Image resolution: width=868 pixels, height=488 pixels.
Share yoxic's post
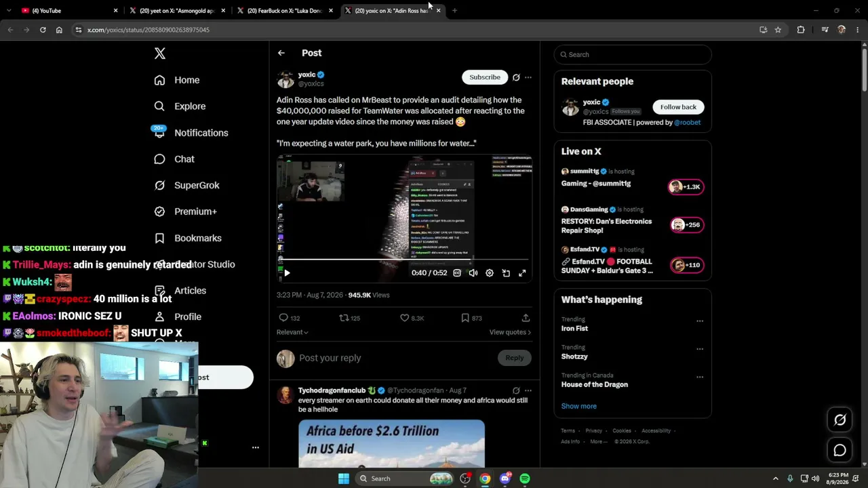click(526, 318)
